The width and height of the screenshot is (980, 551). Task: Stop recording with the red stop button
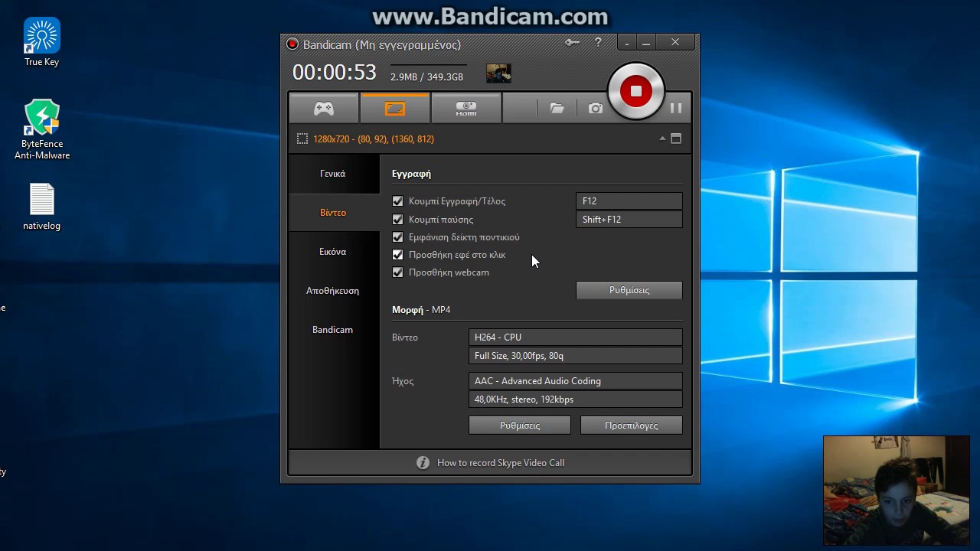pos(635,91)
